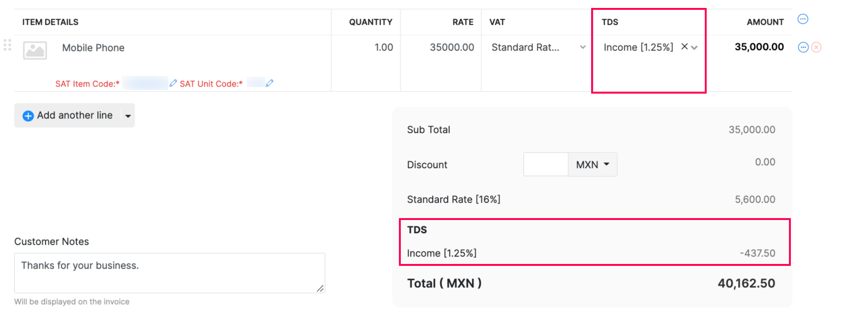The width and height of the screenshot is (868, 315).
Task: Click the Add another line button
Action: (74, 115)
